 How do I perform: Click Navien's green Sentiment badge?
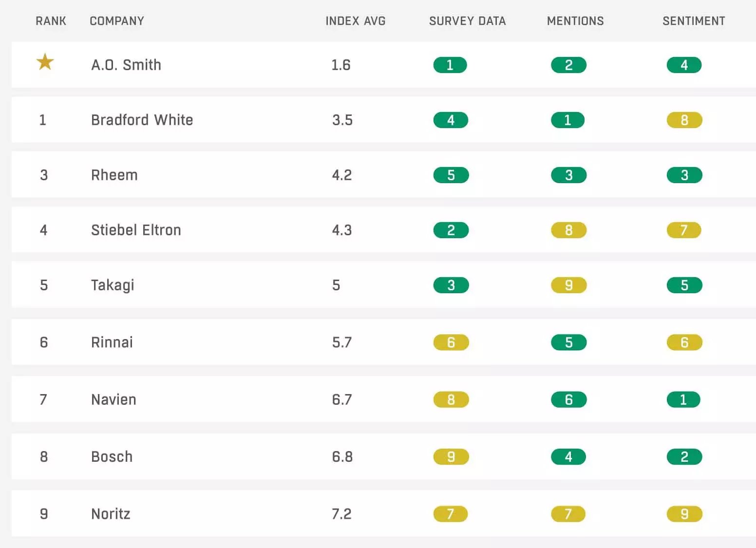point(683,399)
